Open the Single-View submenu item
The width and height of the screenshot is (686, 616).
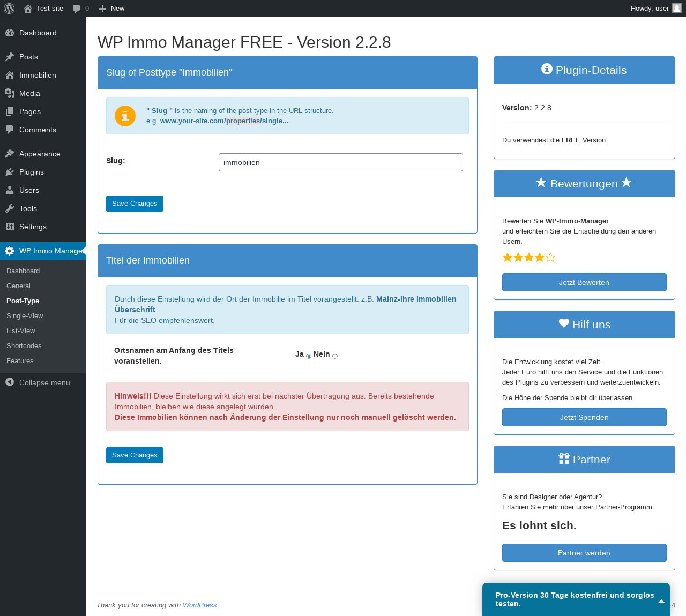pos(25,316)
